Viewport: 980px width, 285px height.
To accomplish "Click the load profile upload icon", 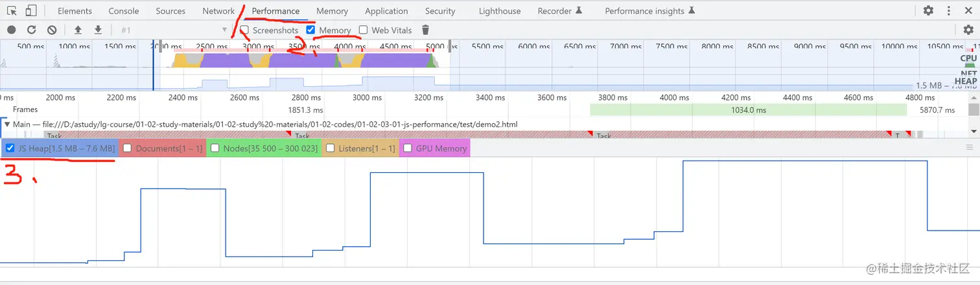I will 78,30.
